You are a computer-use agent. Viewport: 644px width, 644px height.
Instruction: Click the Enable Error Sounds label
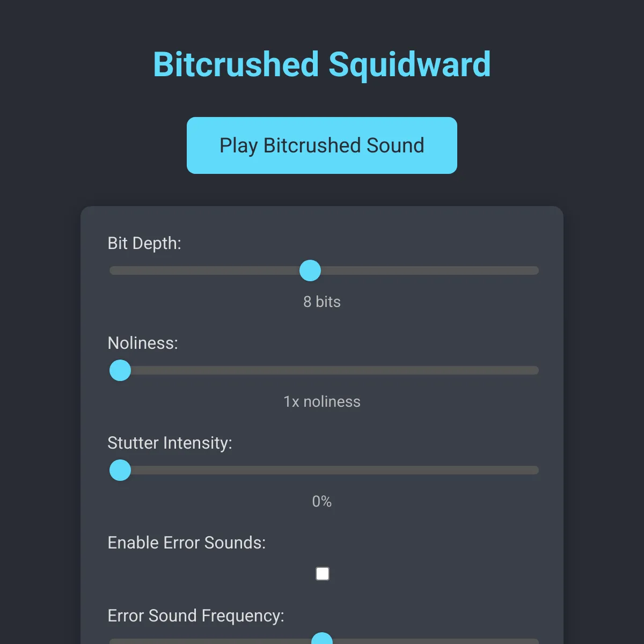click(187, 543)
